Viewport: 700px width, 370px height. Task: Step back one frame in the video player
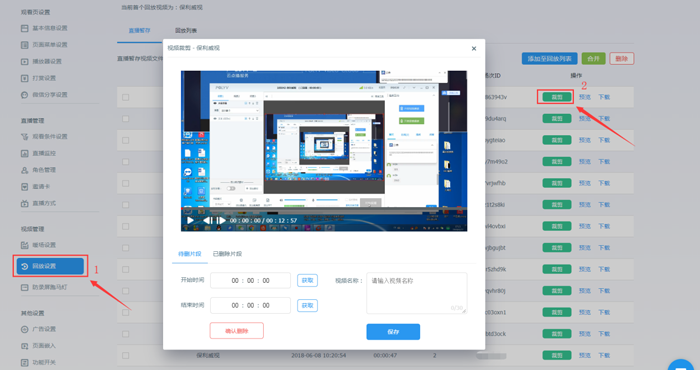[208, 220]
